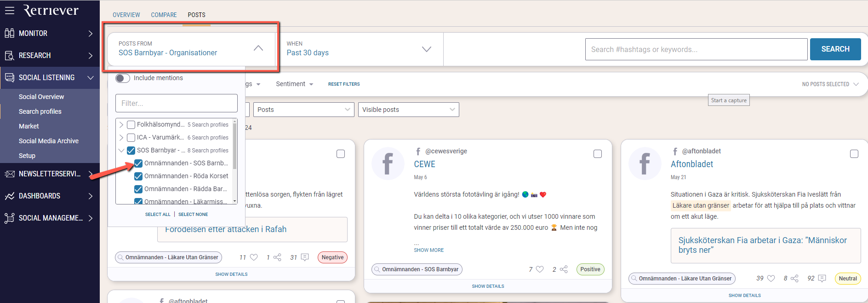Click the Negative sentiment badge
The width and height of the screenshot is (868, 303).
(332, 257)
